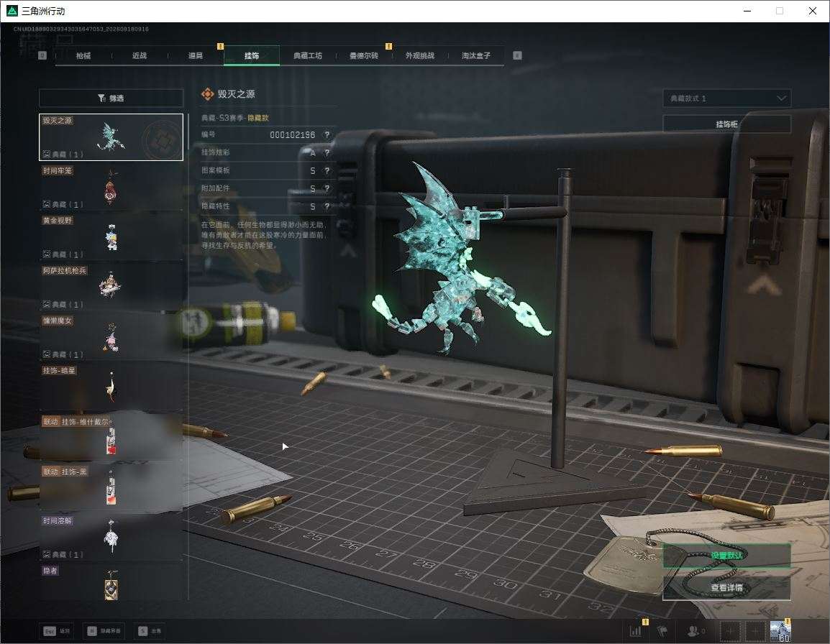Open the 外观挑战 tab
Viewport: 830px width, 644px height.
pos(420,55)
